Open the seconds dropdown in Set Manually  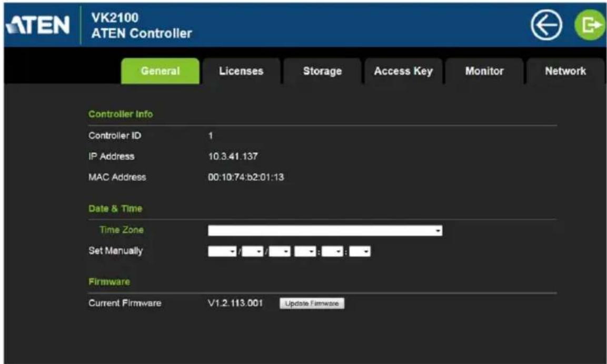360,251
